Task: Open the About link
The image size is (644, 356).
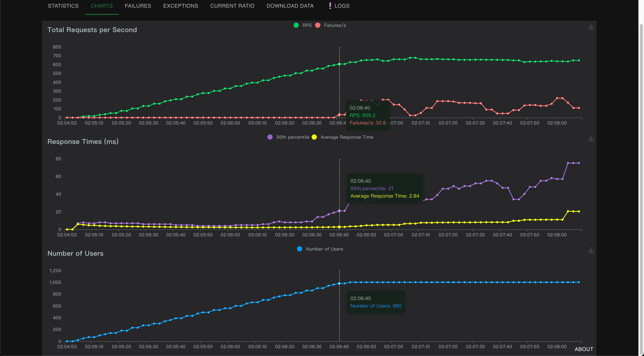Action: coord(584,349)
